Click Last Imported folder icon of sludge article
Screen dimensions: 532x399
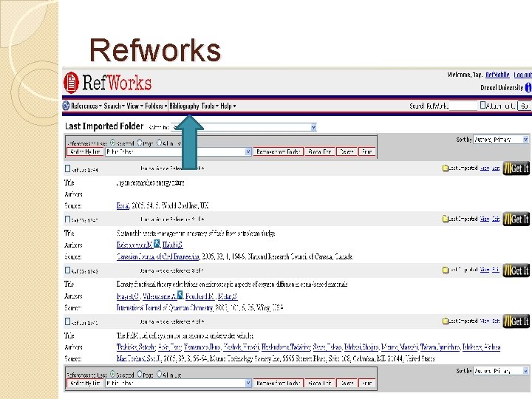(446, 219)
